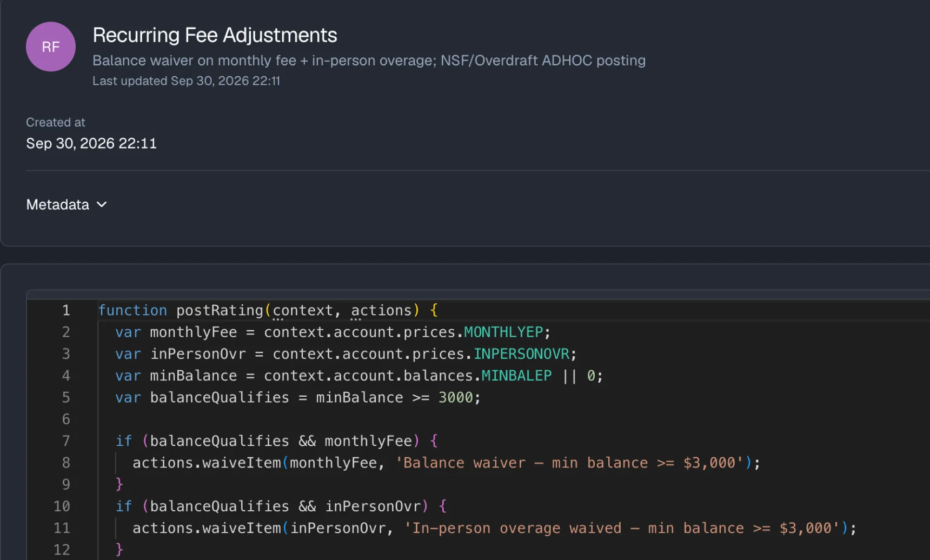The image size is (930, 560).
Task: Click 'INPERSONOVR' on code line 3
Action: coord(521,354)
